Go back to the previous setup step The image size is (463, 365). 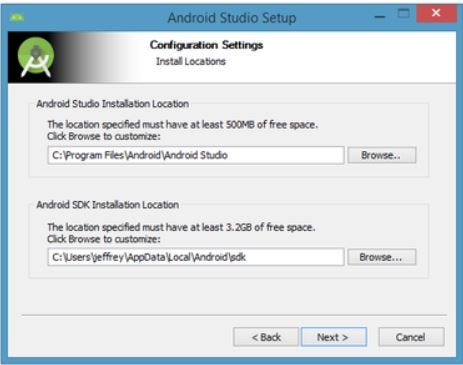click(x=266, y=337)
